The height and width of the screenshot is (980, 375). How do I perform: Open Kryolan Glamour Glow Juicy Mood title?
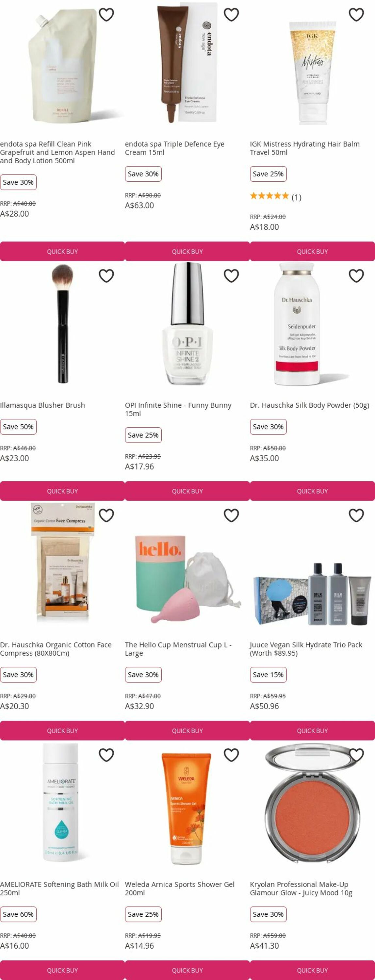coord(301,888)
